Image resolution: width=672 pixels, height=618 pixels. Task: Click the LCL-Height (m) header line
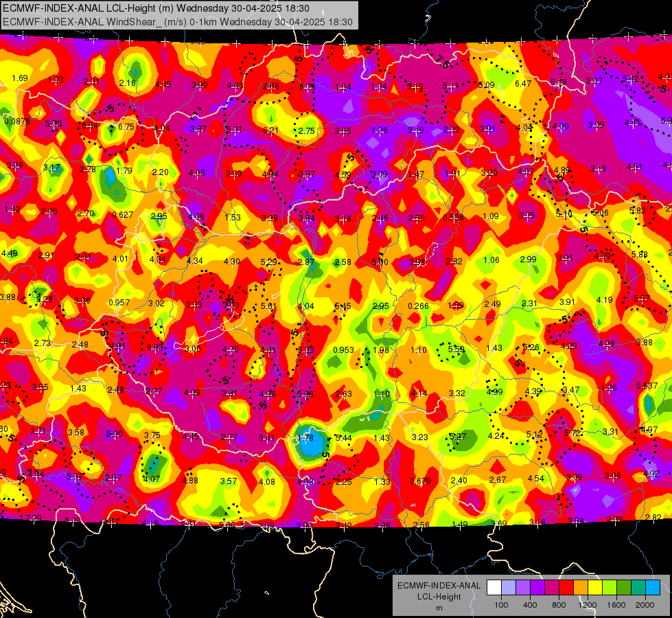[x=156, y=8]
